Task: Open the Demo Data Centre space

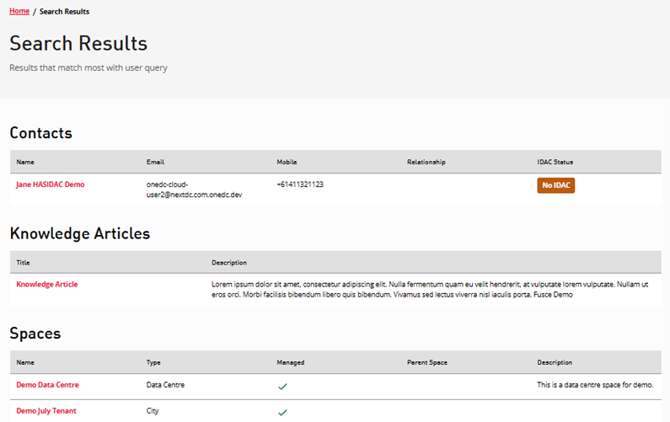Action: pyautogui.click(x=47, y=385)
